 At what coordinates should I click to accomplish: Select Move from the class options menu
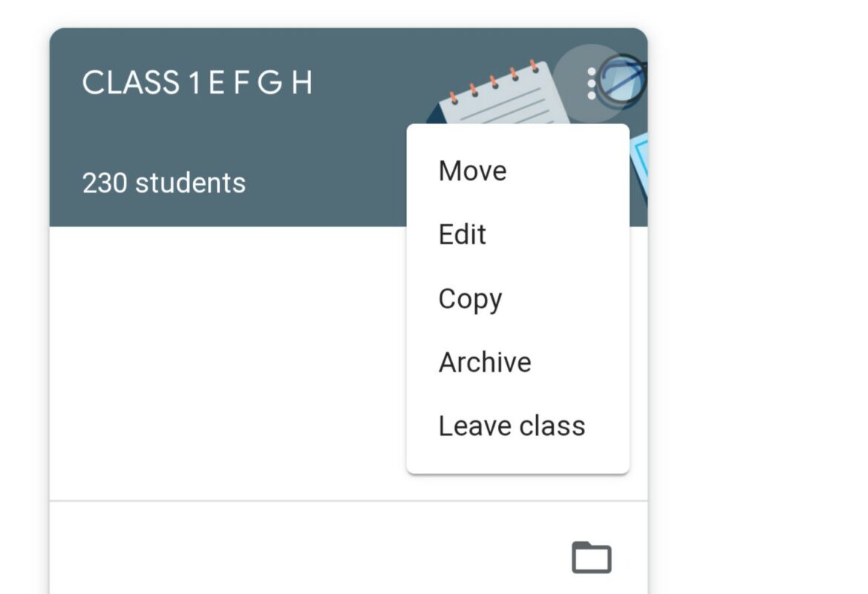pos(472,170)
